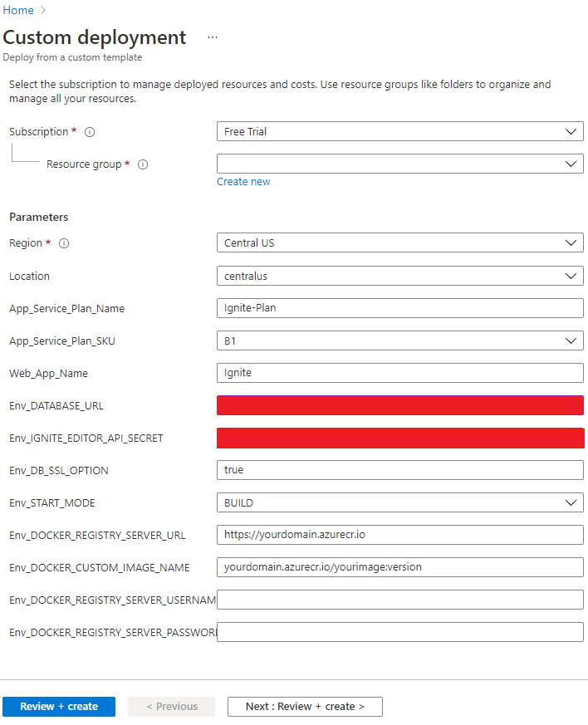Image resolution: width=588 pixels, height=725 pixels.
Task: Click the Env_IGNITE_EDITOR_API_SECRET input field
Action: click(400, 438)
